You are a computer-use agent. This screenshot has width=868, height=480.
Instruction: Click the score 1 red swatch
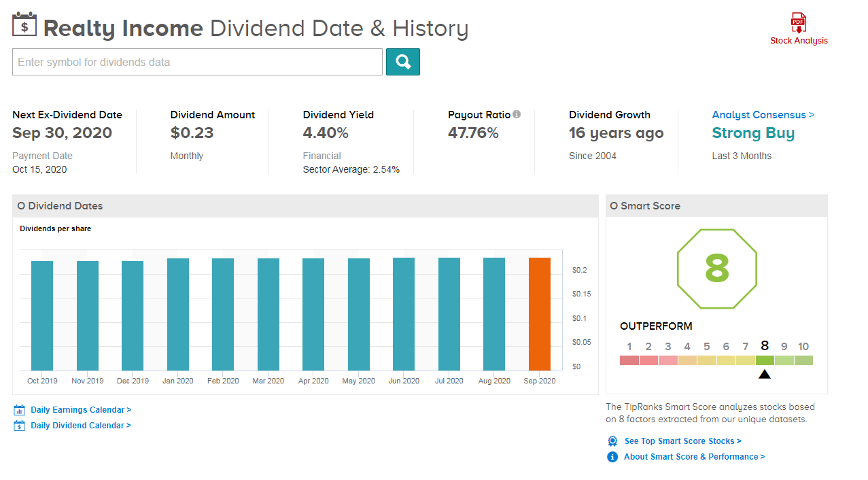click(629, 360)
